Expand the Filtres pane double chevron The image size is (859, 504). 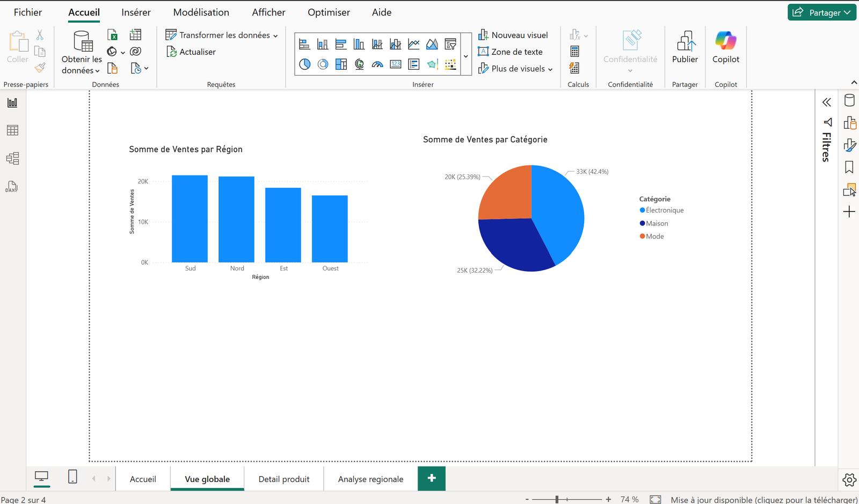click(x=827, y=102)
